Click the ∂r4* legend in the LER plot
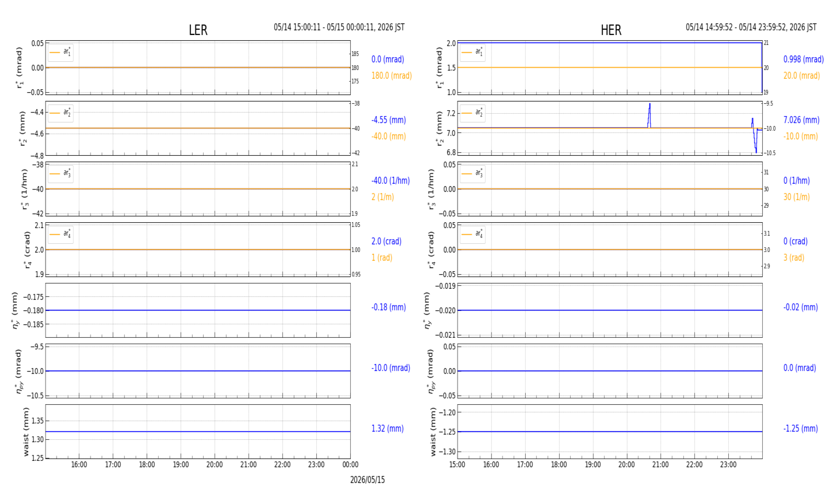 tap(61, 235)
